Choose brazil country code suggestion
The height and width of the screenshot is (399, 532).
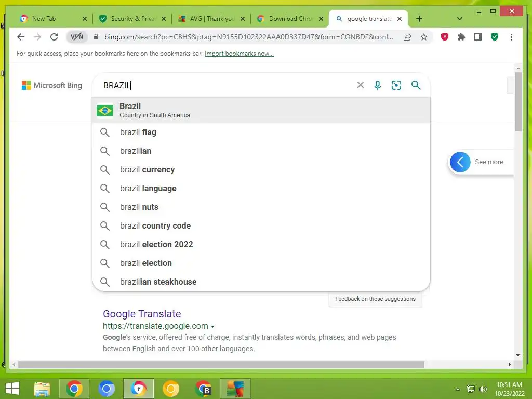pos(261,225)
